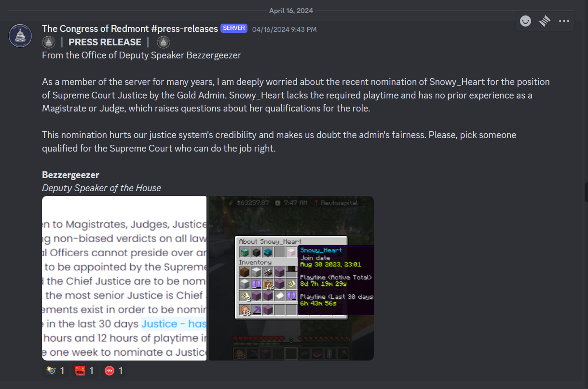
Task: Click the Congress emoji after PRESS RELEASE
Action: click(x=164, y=42)
